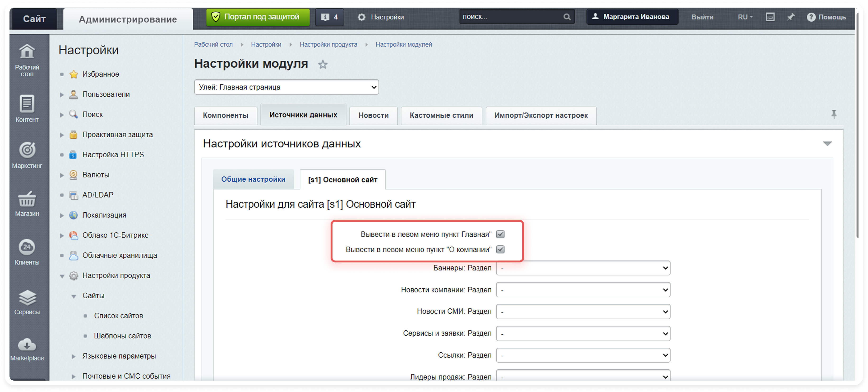Open the 'Баннеры: Раздел' dropdown
The image size is (868, 392).
[583, 268]
